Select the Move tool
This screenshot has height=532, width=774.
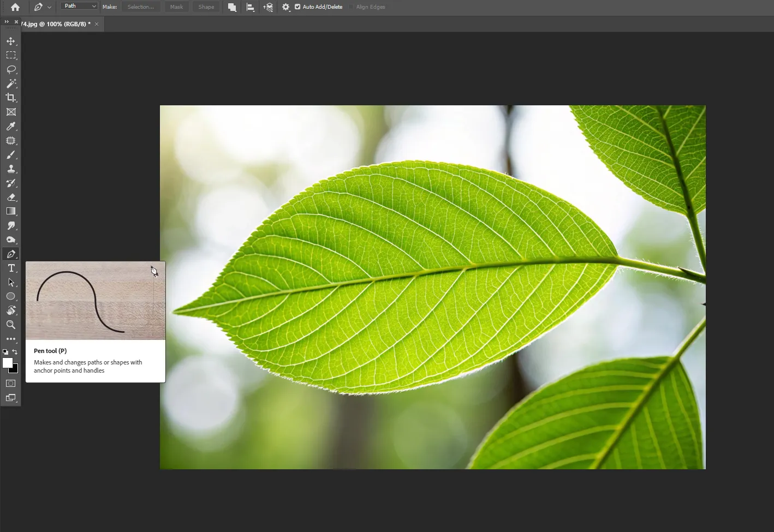[11, 41]
